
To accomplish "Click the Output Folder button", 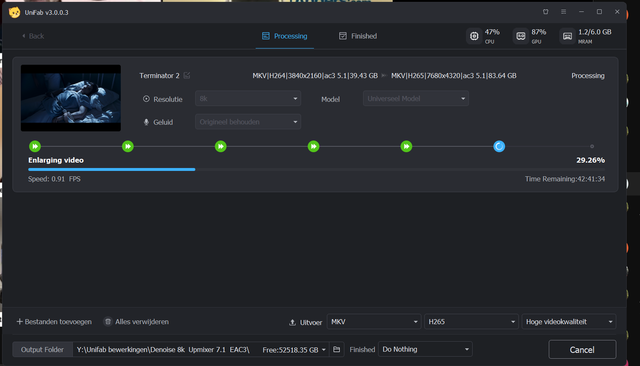I will click(x=42, y=350).
